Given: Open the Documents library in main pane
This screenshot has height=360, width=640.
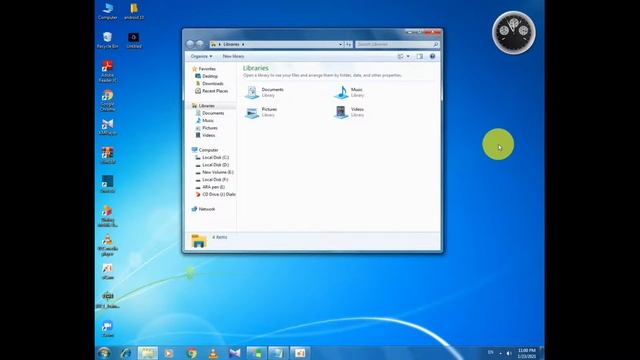Looking at the screenshot, I should click(264, 92).
